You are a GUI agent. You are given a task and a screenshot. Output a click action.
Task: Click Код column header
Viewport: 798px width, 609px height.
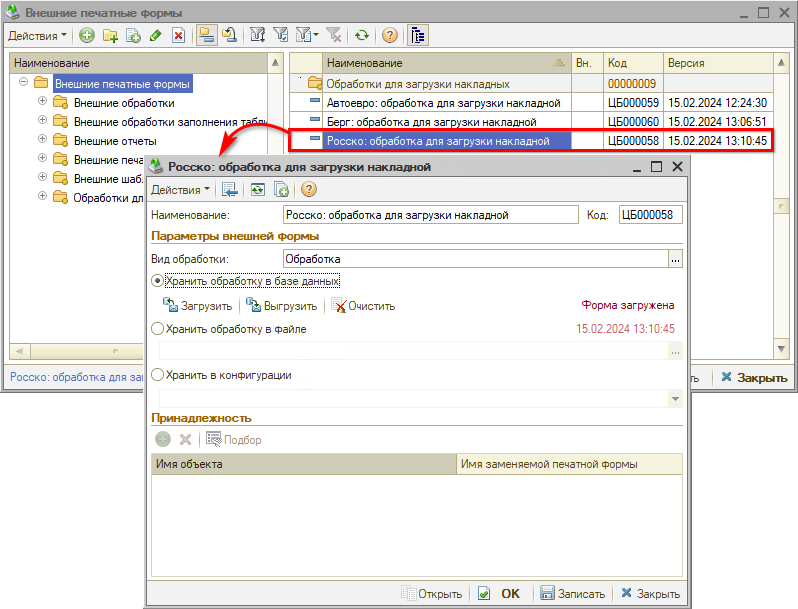coord(633,63)
